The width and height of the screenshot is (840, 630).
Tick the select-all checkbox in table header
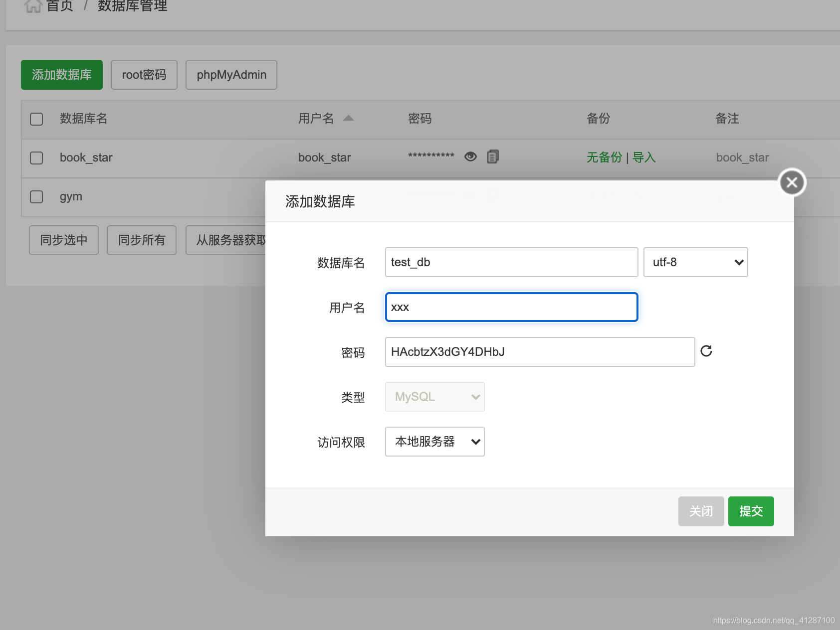(x=36, y=119)
